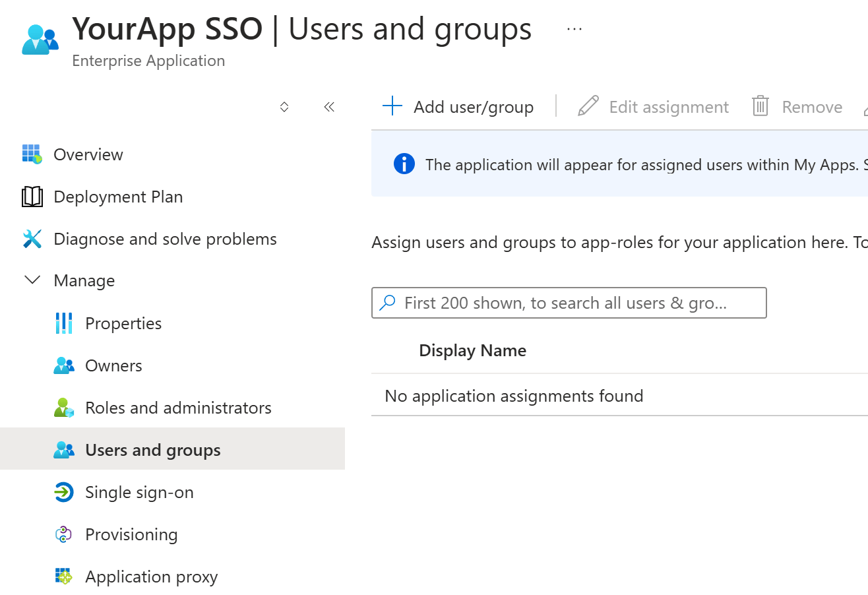
Task: Click Edit assignment button
Action: (653, 107)
